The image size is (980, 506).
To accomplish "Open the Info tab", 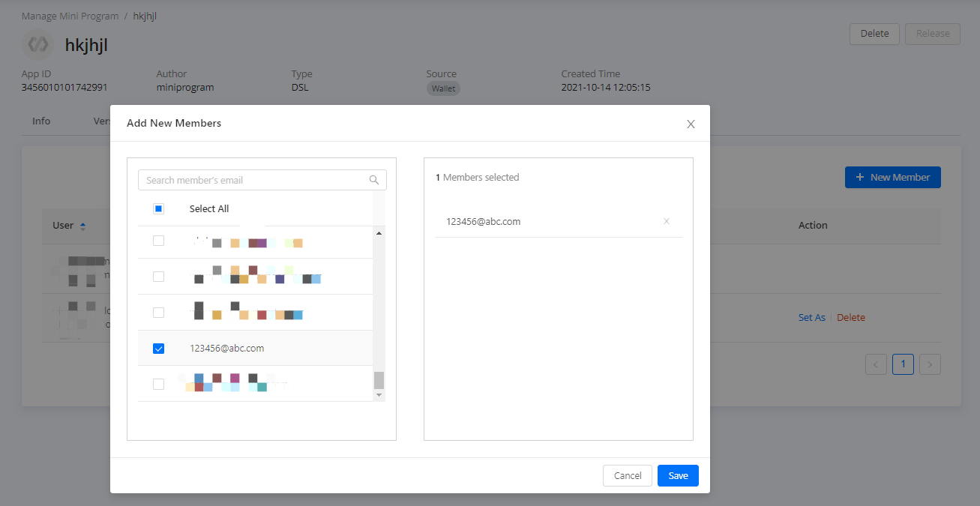I will pos(41,121).
